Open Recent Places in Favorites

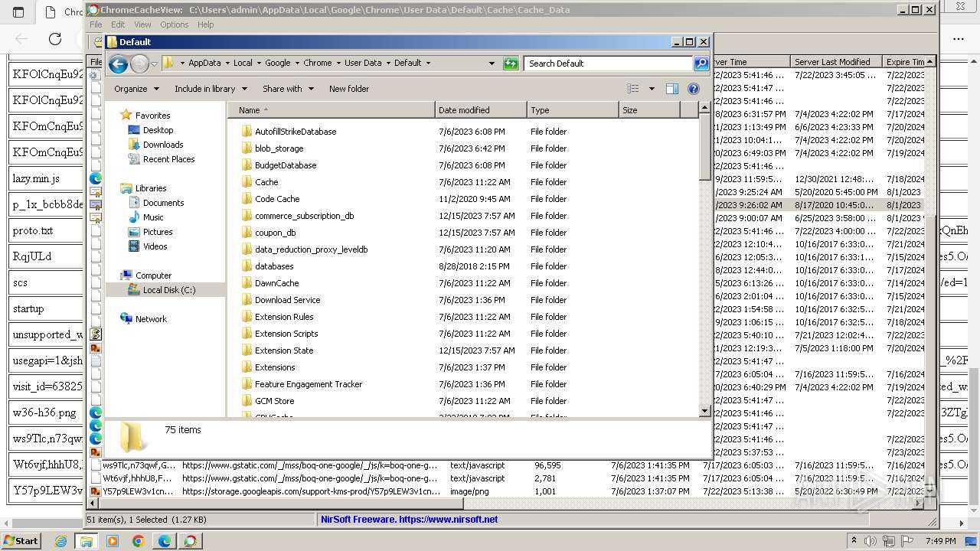click(168, 159)
